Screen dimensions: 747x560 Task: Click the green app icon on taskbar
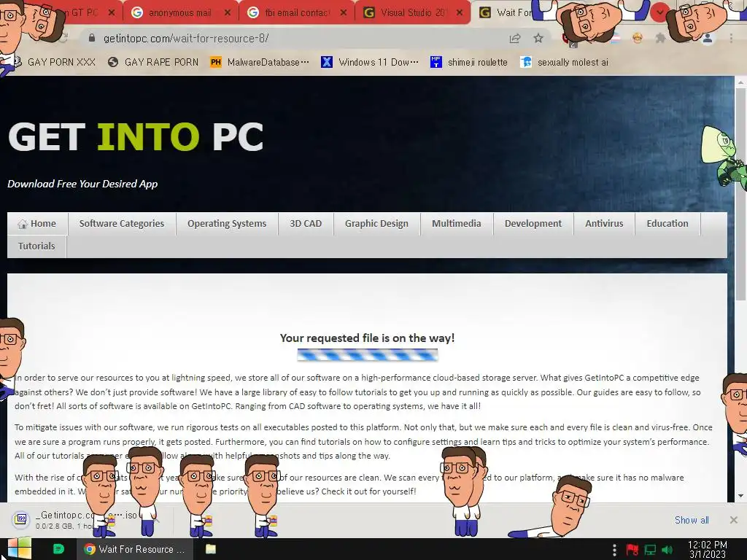pos(58,549)
